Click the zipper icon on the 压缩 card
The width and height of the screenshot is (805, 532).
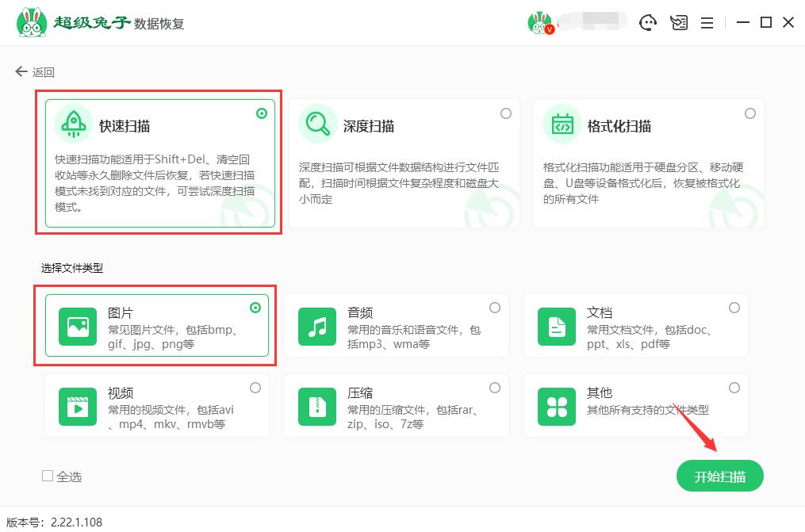pos(316,405)
